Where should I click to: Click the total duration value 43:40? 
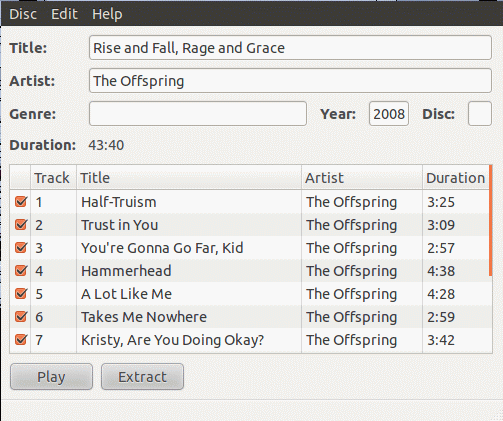(106, 145)
